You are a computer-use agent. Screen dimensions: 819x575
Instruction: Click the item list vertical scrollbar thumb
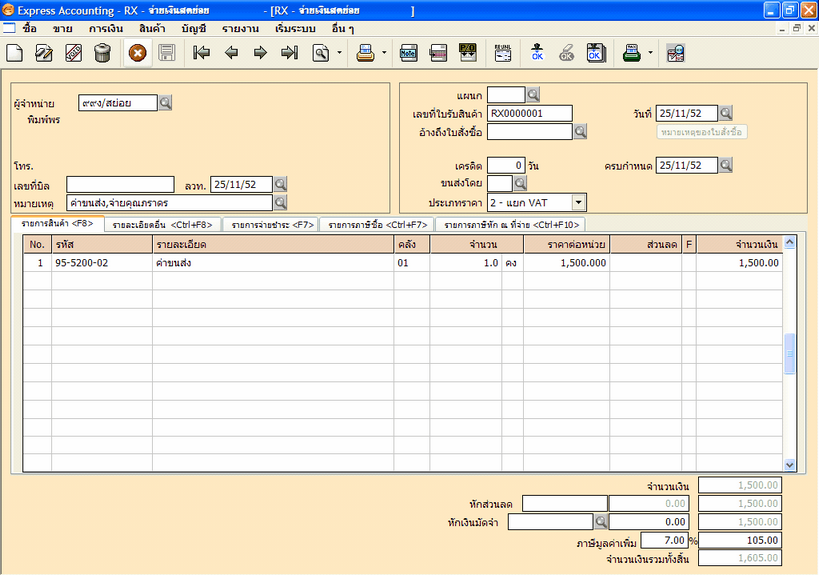789,353
